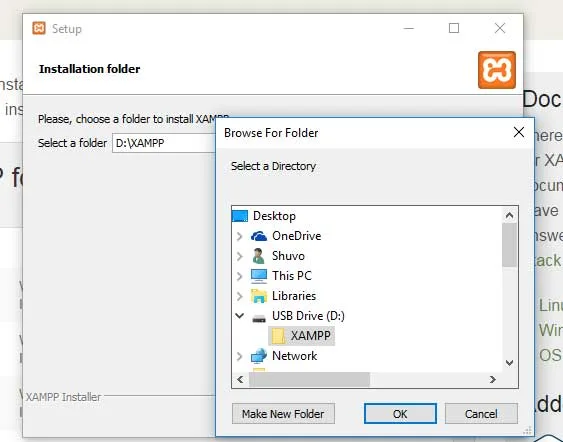The width and height of the screenshot is (563, 442).
Task: Select the Shuvo user folder
Action: coord(288,256)
